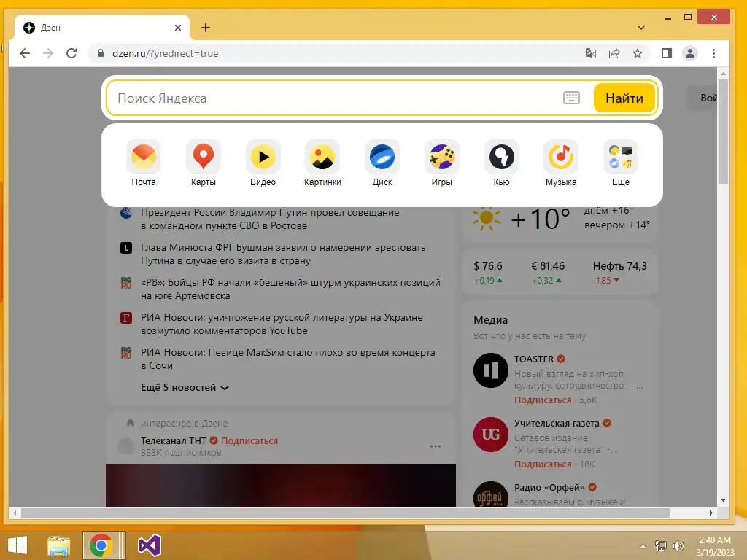
Task: Open a new tab with the plus button
Action: click(x=205, y=28)
